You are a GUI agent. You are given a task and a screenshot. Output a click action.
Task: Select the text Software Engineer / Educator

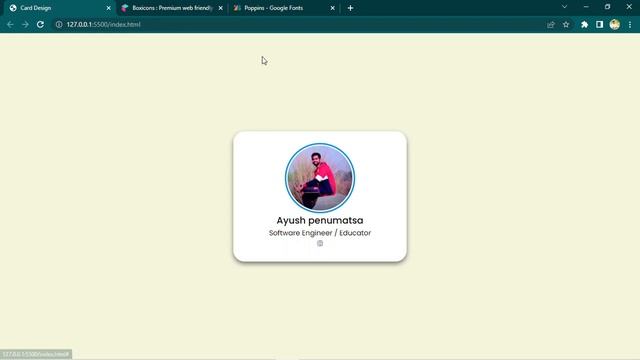click(320, 233)
